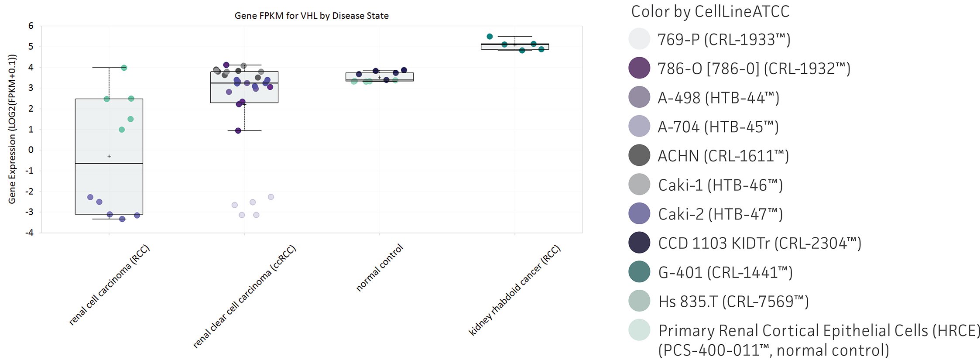Click the A-498 (HTB-44) legend circle
980x360 pixels.
point(639,97)
